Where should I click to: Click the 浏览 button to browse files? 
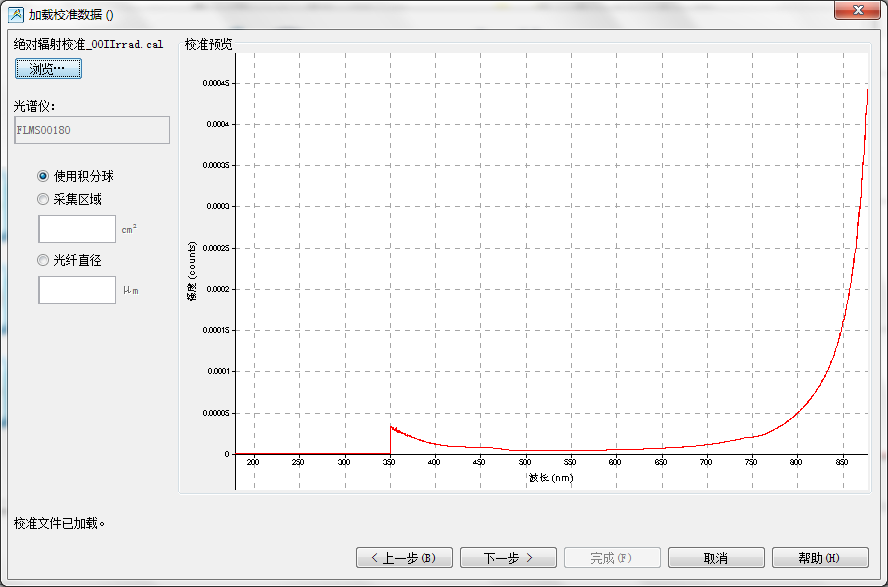(x=48, y=69)
